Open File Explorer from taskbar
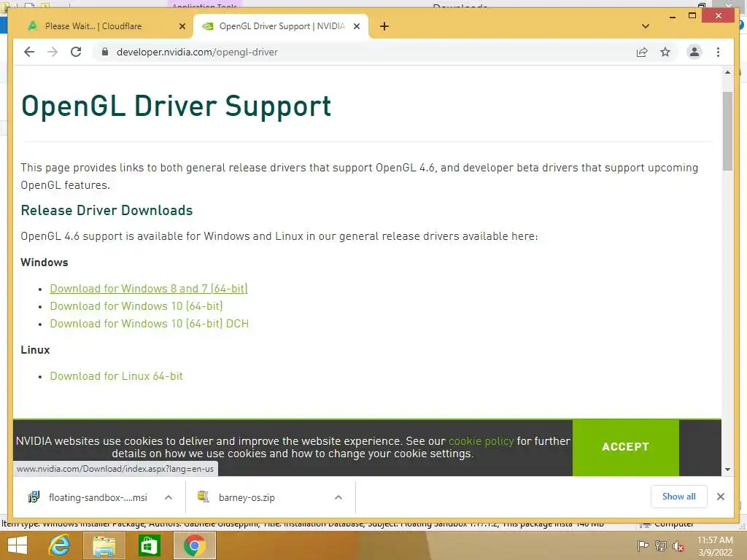The image size is (747, 560). (104, 545)
